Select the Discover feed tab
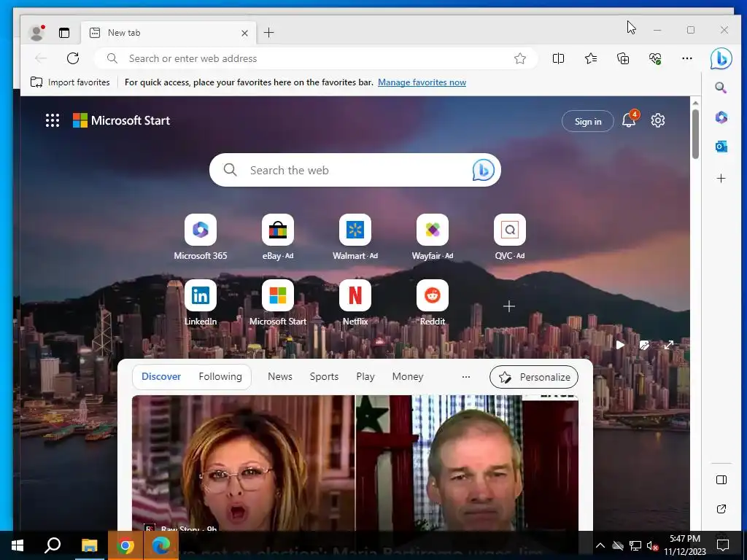This screenshot has height=560, width=747. pyautogui.click(x=161, y=377)
